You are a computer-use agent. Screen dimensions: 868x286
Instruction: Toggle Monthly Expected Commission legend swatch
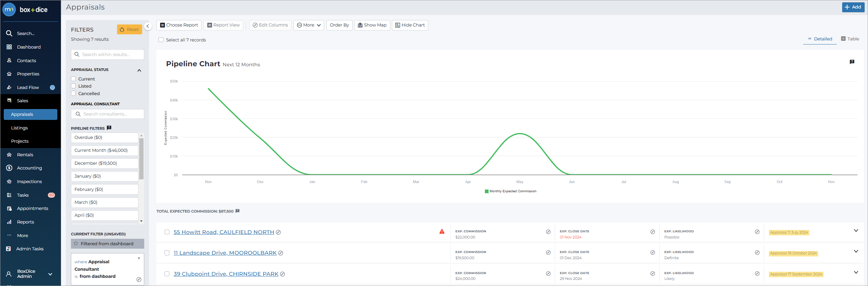click(x=487, y=191)
